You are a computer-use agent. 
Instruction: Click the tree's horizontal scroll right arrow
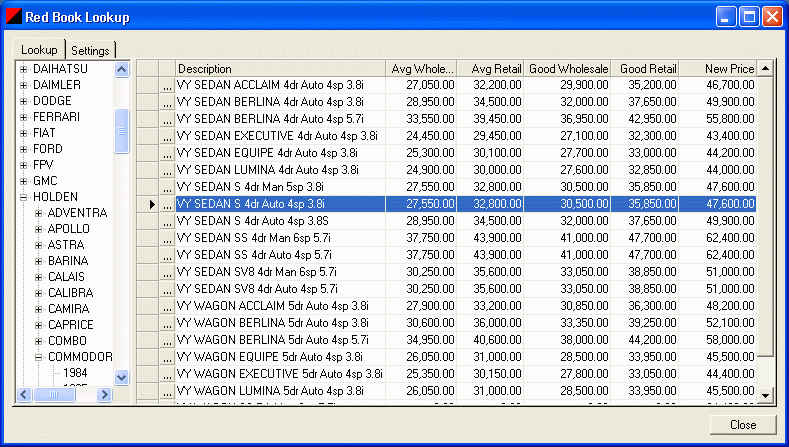click(104, 395)
